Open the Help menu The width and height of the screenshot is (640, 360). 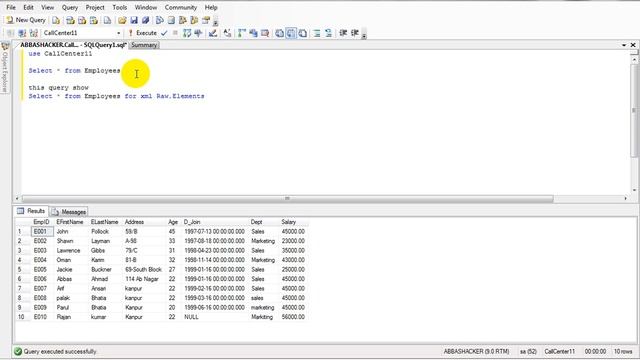211,7
